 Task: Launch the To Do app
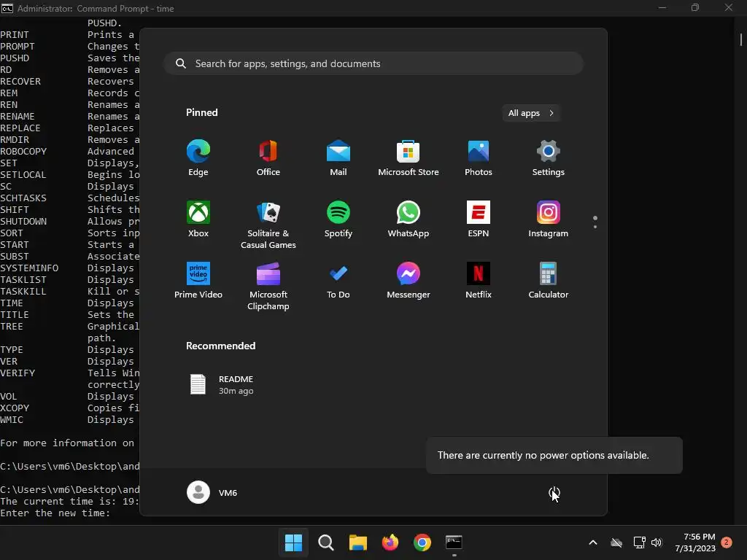(x=338, y=281)
